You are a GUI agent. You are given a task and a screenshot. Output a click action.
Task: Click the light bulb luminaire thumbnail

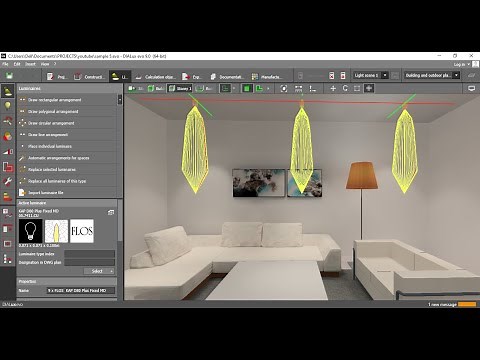coord(31,231)
